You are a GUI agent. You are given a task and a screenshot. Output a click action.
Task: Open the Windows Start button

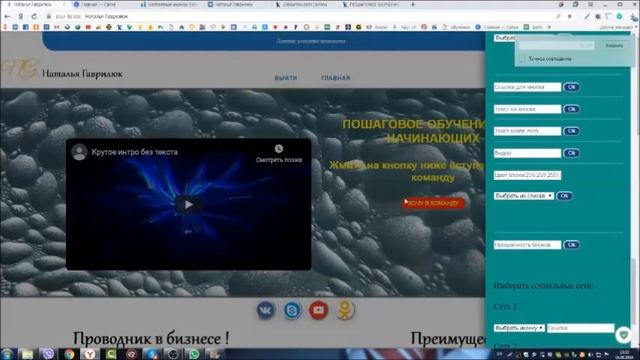click(7, 353)
